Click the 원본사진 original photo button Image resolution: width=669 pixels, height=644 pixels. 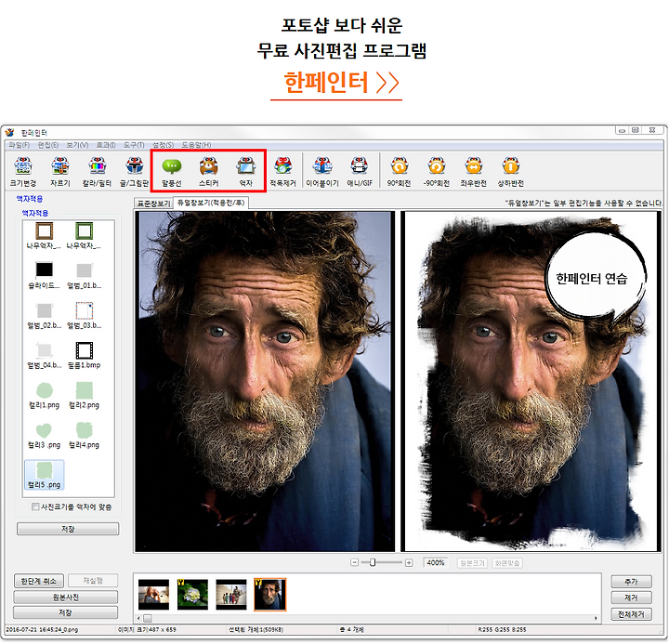(x=65, y=597)
